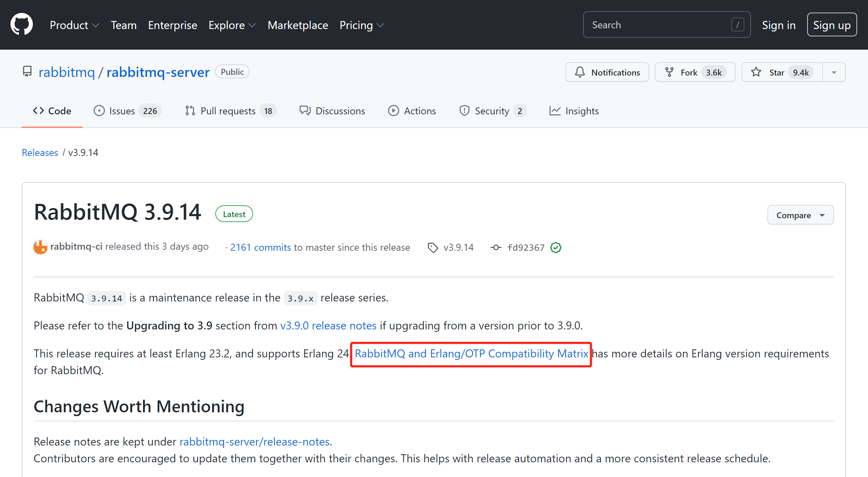This screenshot has height=477, width=868.
Task: Click the Security count badge 2
Action: (520, 111)
